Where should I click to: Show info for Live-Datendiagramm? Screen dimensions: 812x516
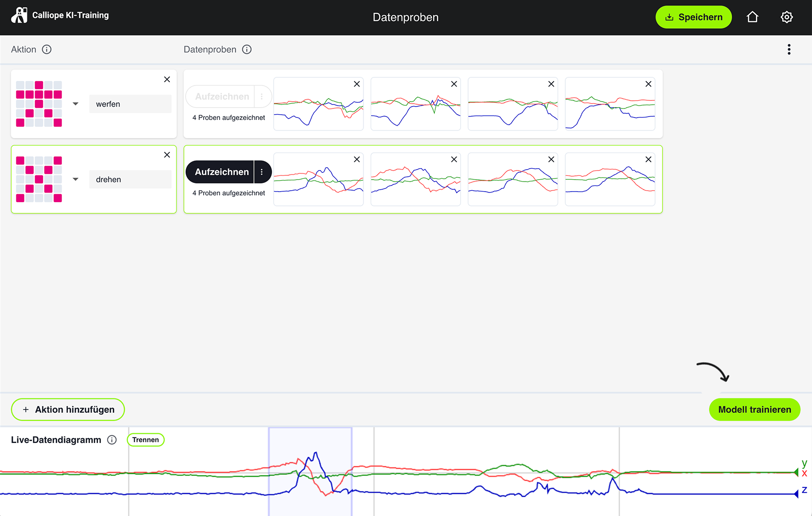click(112, 440)
